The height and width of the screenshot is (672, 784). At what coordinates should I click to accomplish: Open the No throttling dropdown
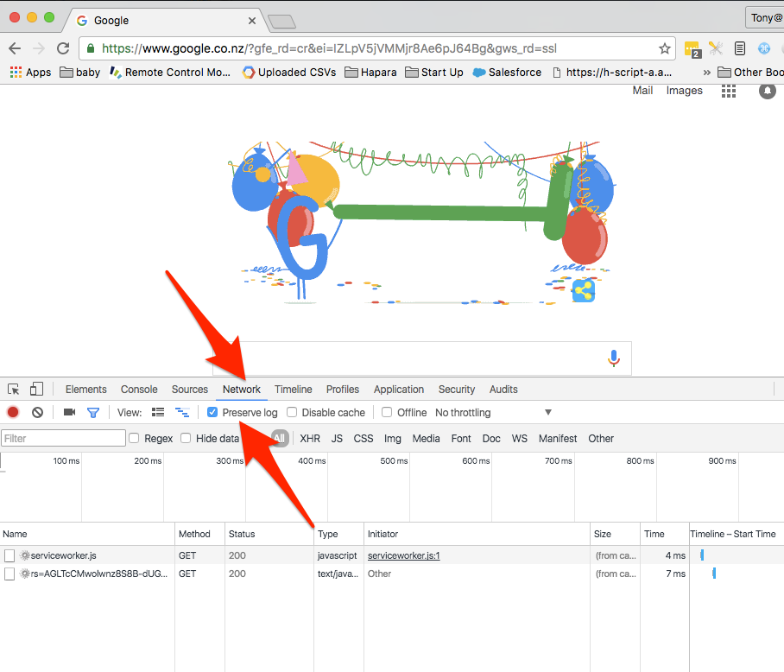pyautogui.click(x=494, y=413)
